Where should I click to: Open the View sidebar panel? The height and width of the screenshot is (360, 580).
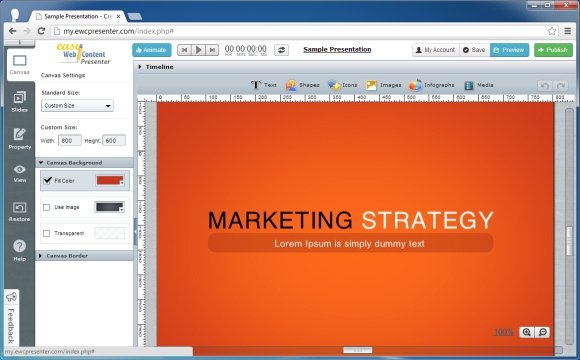[20, 173]
